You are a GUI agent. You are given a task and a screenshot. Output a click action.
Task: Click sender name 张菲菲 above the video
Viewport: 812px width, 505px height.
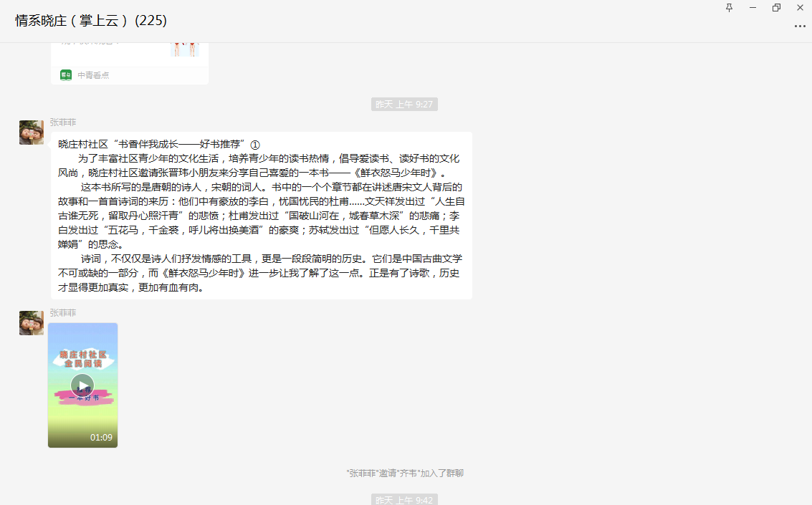(63, 313)
